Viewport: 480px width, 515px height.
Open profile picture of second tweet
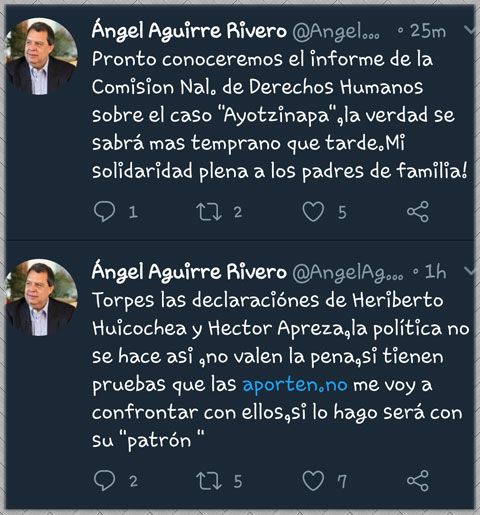[42, 298]
